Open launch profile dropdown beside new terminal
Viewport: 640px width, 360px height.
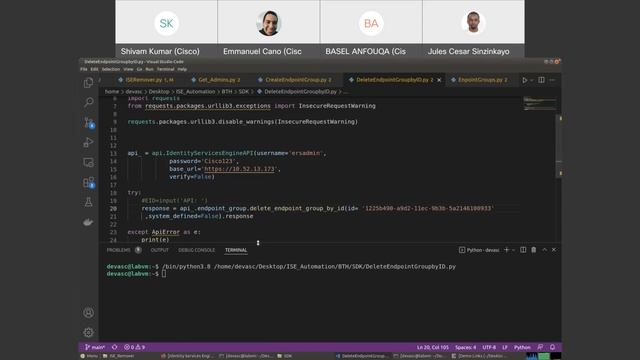point(513,250)
